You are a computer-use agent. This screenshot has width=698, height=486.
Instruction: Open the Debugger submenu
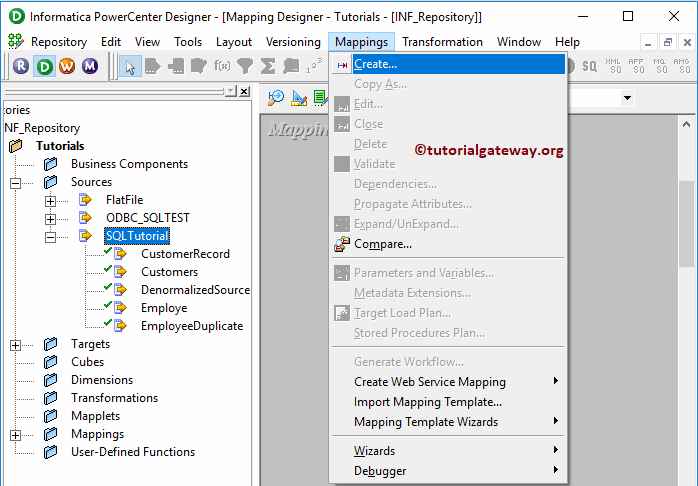449,471
